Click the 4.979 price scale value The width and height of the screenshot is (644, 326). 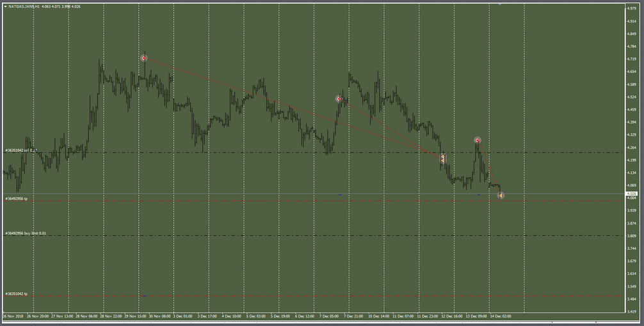[x=631, y=8]
